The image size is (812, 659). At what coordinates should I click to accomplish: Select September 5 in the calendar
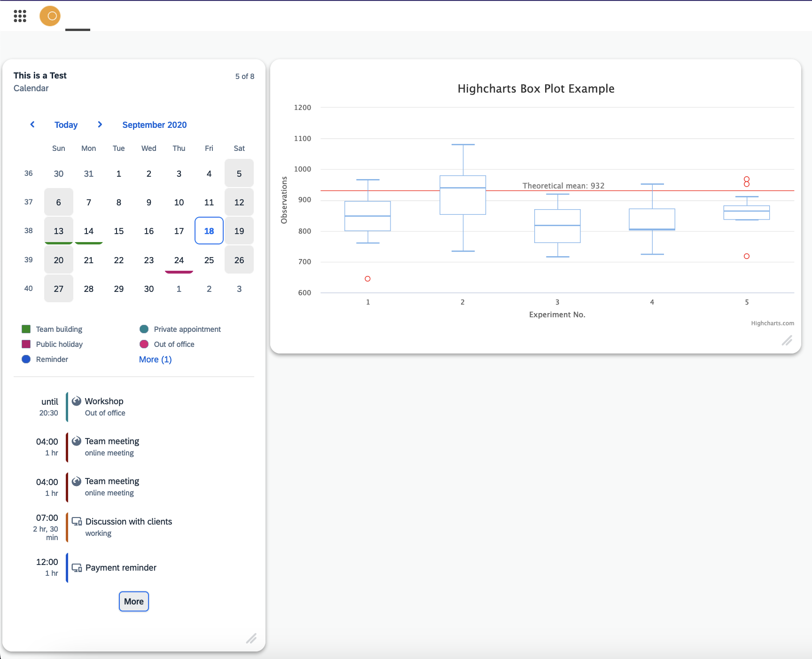pyautogui.click(x=239, y=173)
